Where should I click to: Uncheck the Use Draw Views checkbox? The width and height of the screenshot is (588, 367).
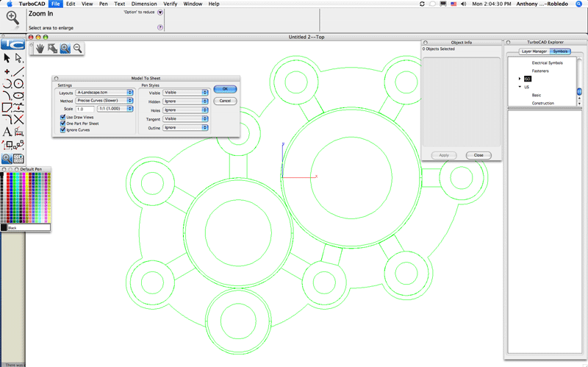[x=62, y=117]
